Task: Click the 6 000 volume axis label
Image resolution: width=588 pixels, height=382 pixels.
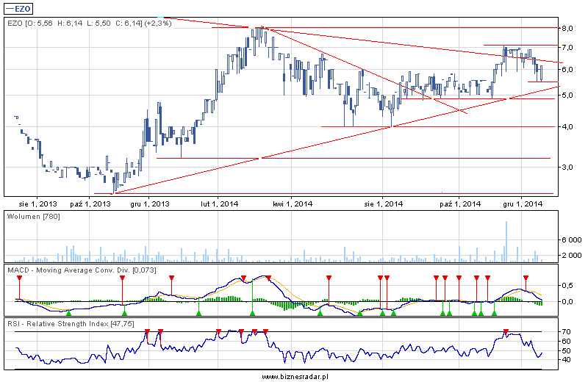Action: pyautogui.click(x=572, y=239)
